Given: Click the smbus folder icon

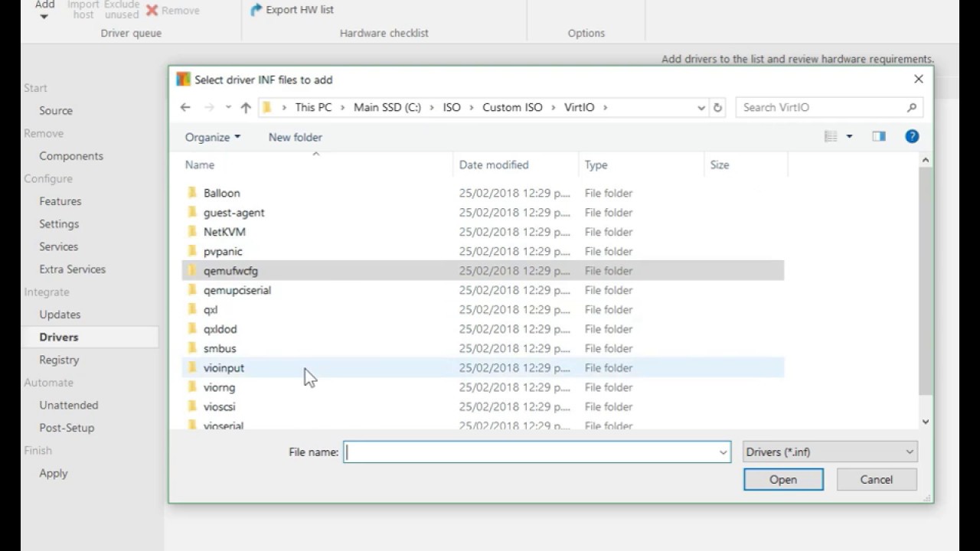Looking at the screenshot, I should [193, 348].
